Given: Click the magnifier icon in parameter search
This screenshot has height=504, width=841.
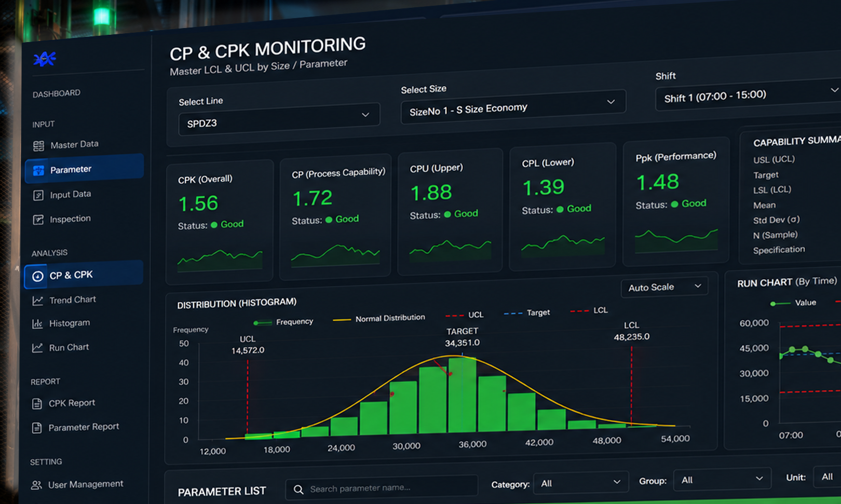Looking at the screenshot, I should point(299,489).
